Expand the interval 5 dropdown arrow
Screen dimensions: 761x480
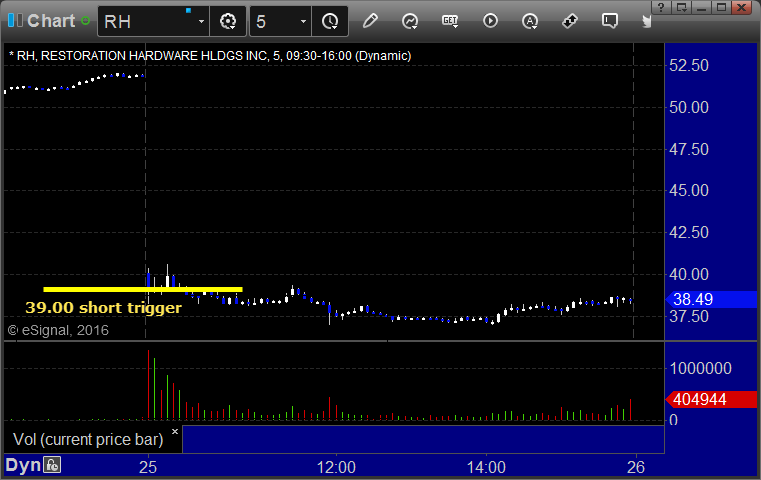(303, 21)
